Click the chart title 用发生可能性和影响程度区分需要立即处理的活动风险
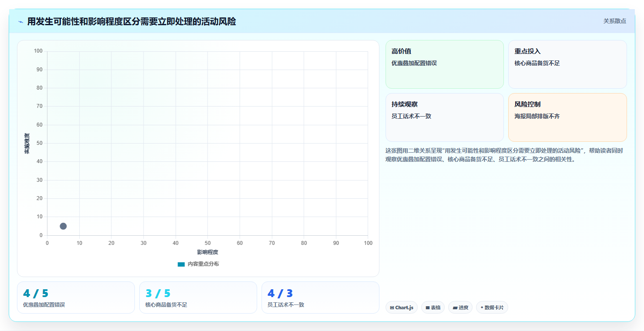 tap(131, 21)
